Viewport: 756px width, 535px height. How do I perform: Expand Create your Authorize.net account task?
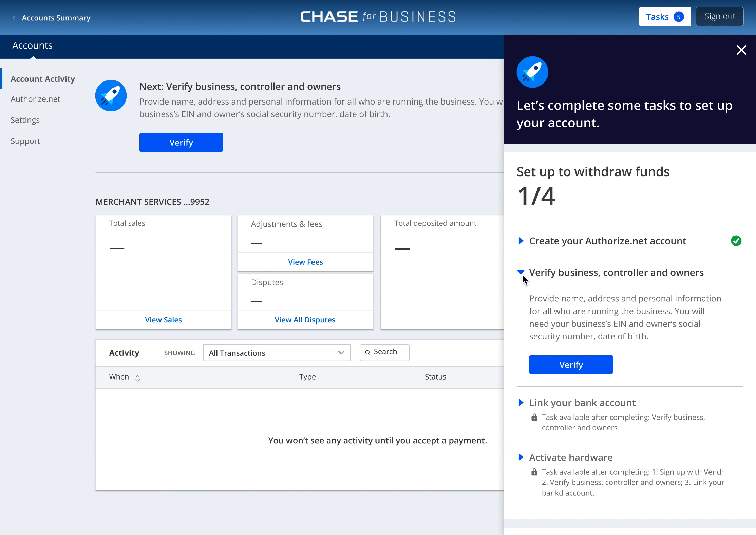[x=521, y=241]
